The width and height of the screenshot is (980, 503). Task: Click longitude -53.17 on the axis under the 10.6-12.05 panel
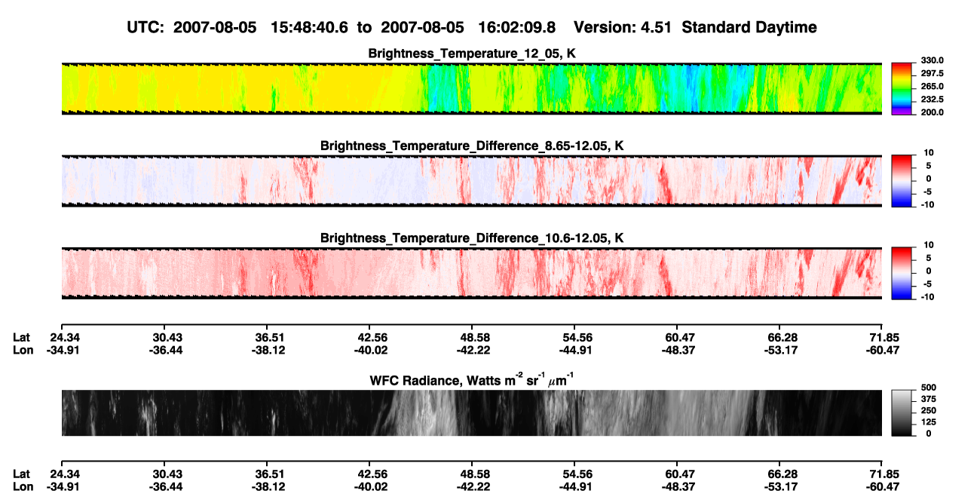coord(780,349)
